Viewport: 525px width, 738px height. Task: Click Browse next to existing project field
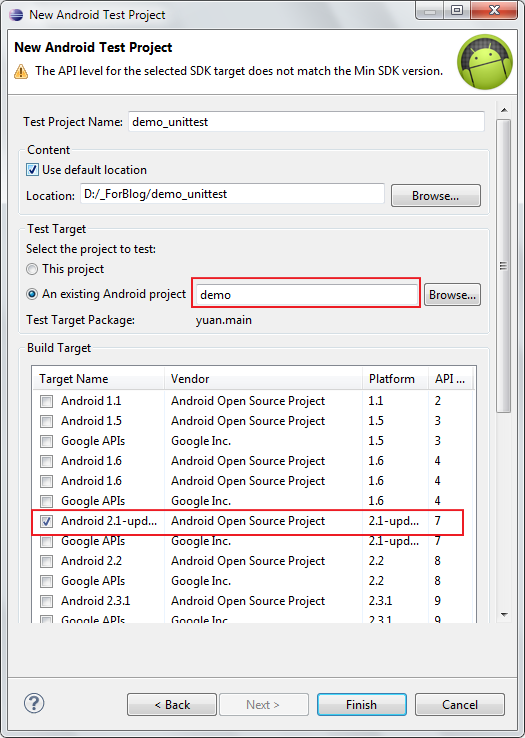point(452,295)
